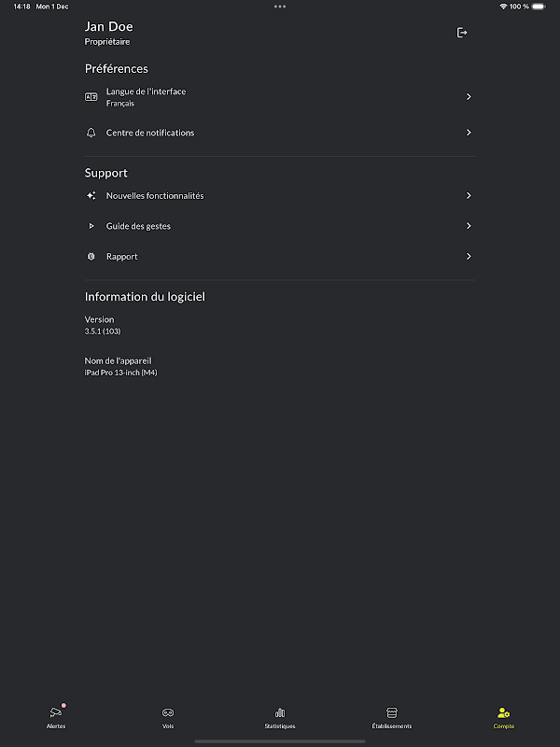Expand Nouvelles fonctionnalités using right chevron
Screen dimensions: 560x747
[x=469, y=196]
